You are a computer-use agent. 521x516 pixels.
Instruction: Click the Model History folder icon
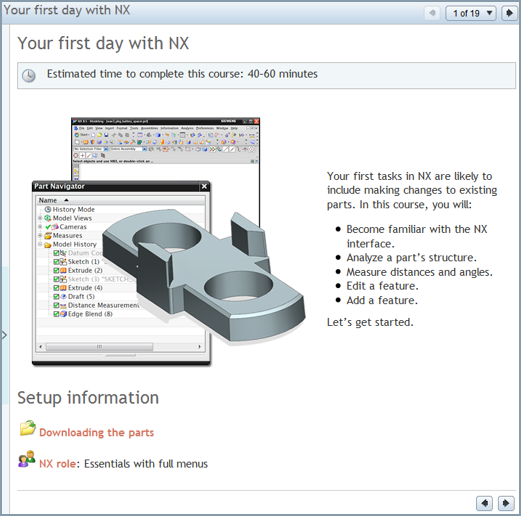(48, 245)
